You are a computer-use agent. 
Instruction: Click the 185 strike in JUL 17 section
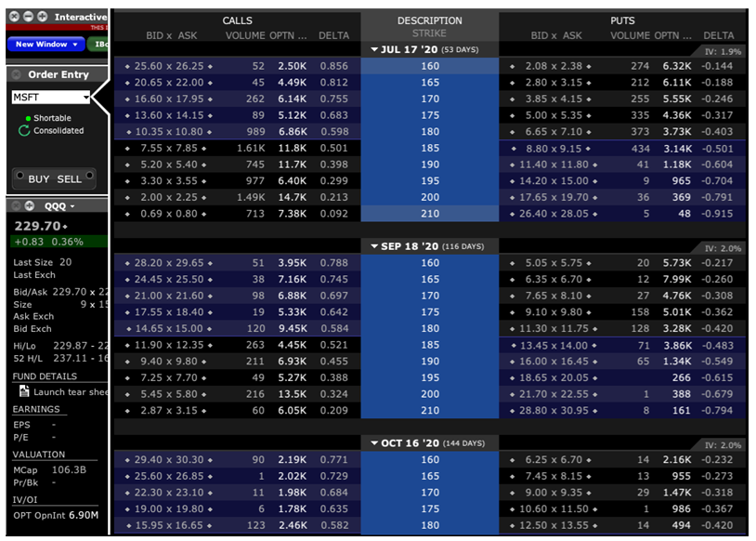pos(430,148)
